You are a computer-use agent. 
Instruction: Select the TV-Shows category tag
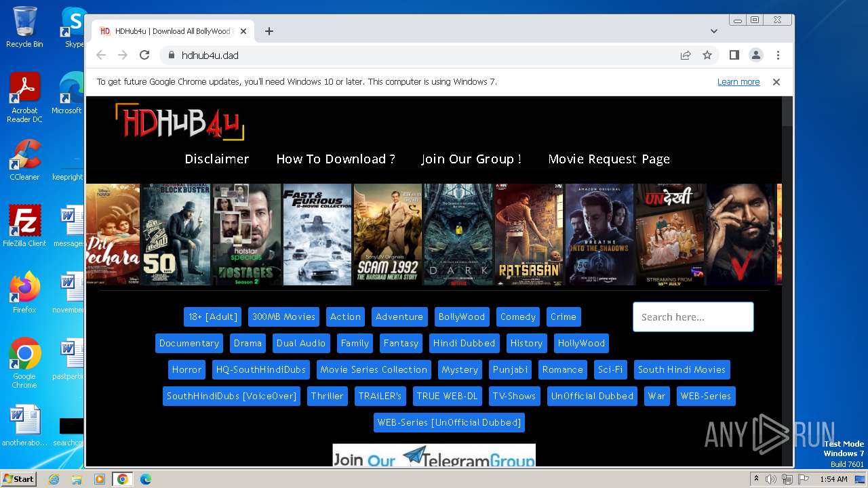click(x=514, y=396)
